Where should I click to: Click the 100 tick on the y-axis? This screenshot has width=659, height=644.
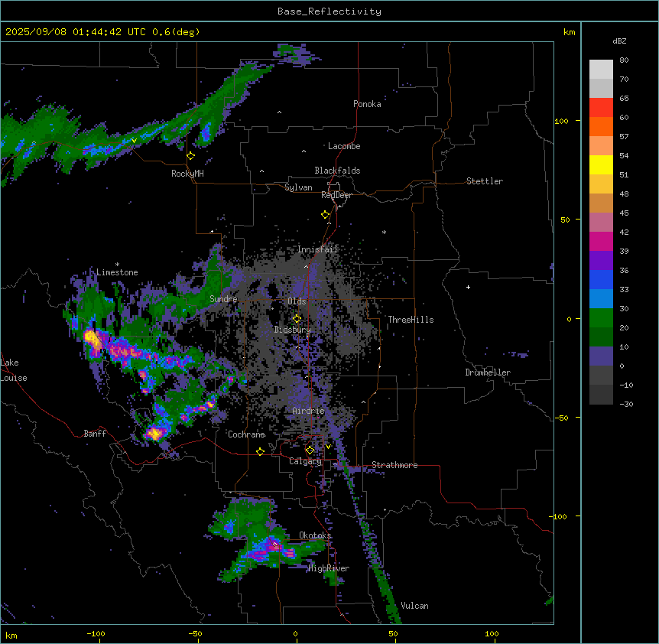(561, 121)
